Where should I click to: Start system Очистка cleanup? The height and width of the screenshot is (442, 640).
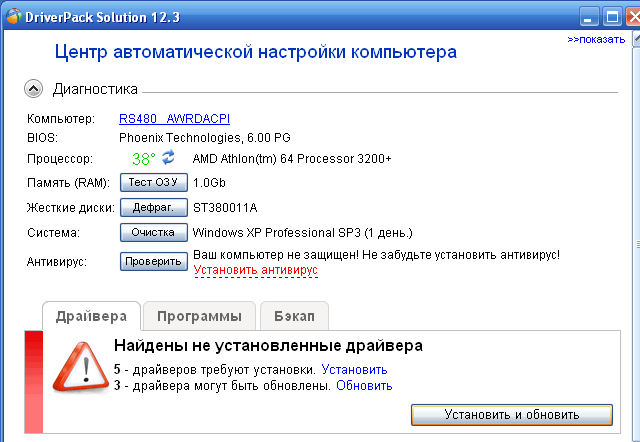(x=154, y=233)
